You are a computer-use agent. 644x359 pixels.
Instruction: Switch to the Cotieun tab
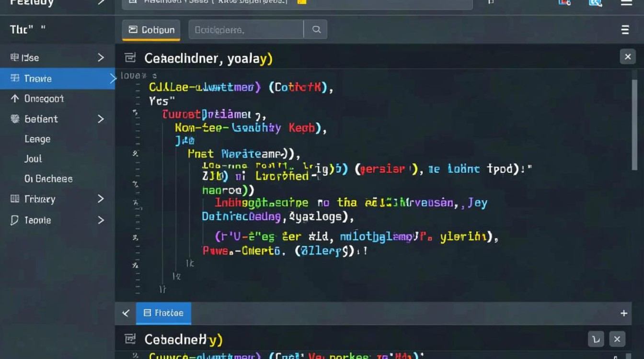pyautogui.click(x=150, y=29)
